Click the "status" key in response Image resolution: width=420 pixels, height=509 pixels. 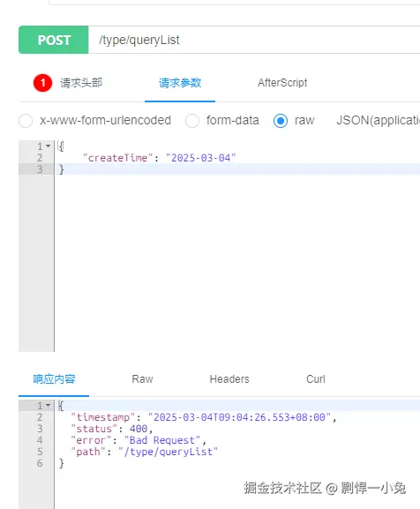tap(94, 429)
